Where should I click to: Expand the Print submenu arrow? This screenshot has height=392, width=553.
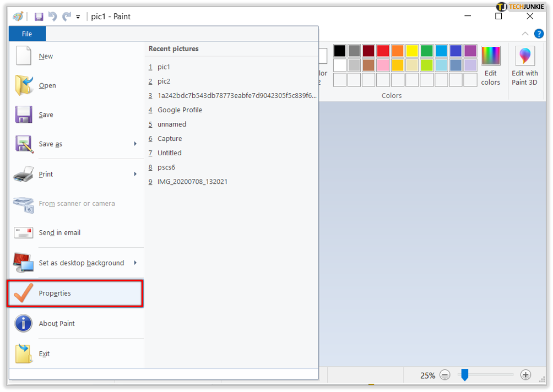tap(135, 174)
